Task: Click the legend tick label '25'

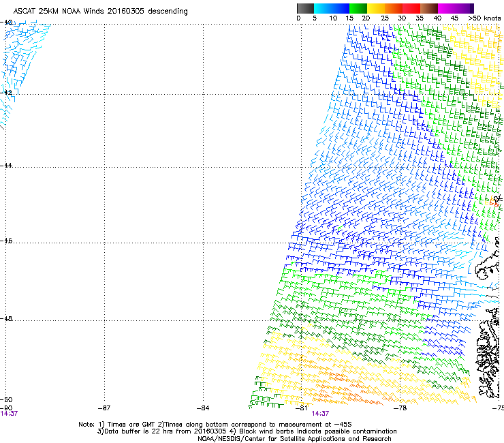Action: coord(385,18)
